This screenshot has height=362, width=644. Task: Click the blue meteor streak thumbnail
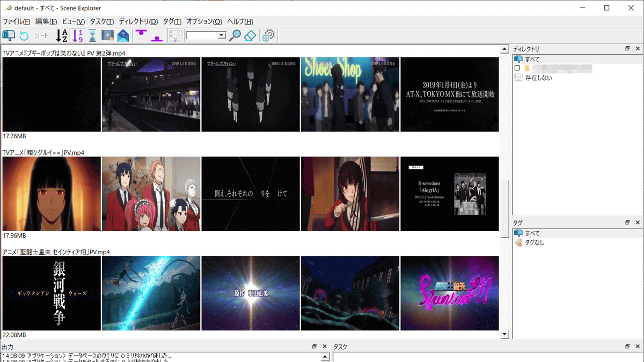[151, 293]
